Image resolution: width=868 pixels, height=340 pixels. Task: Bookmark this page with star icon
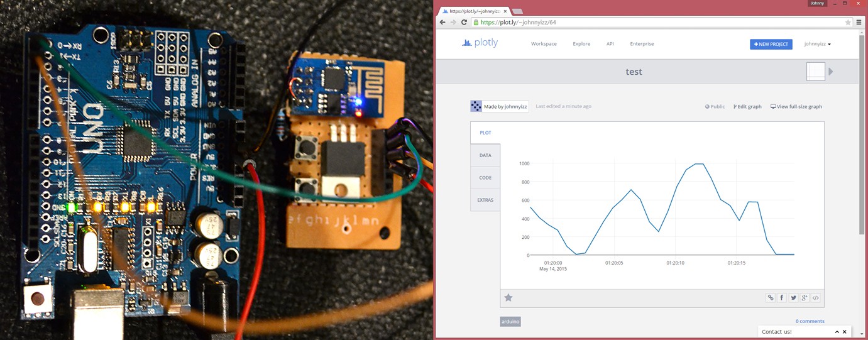848,22
